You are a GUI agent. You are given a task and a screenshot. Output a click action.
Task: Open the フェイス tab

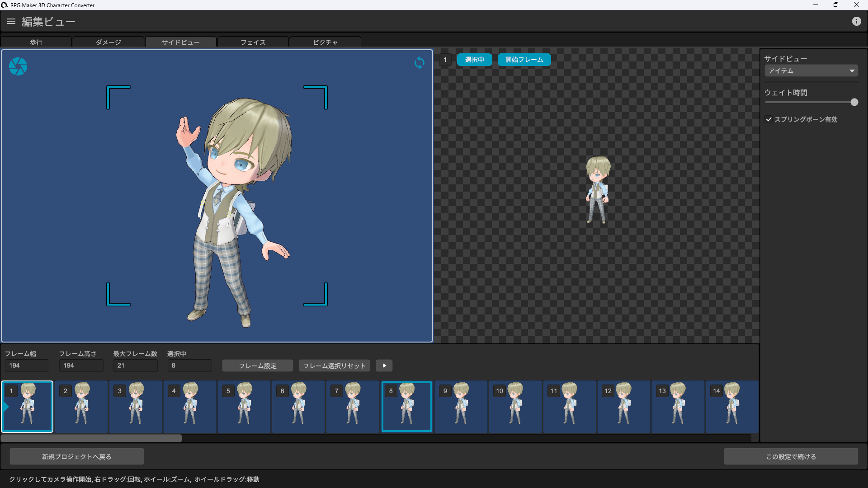click(253, 42)
